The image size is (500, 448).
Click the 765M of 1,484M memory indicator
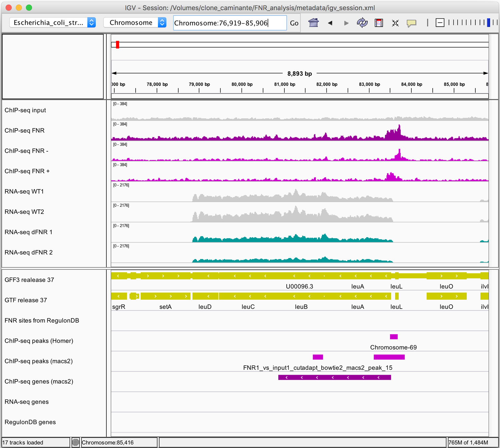468,443
